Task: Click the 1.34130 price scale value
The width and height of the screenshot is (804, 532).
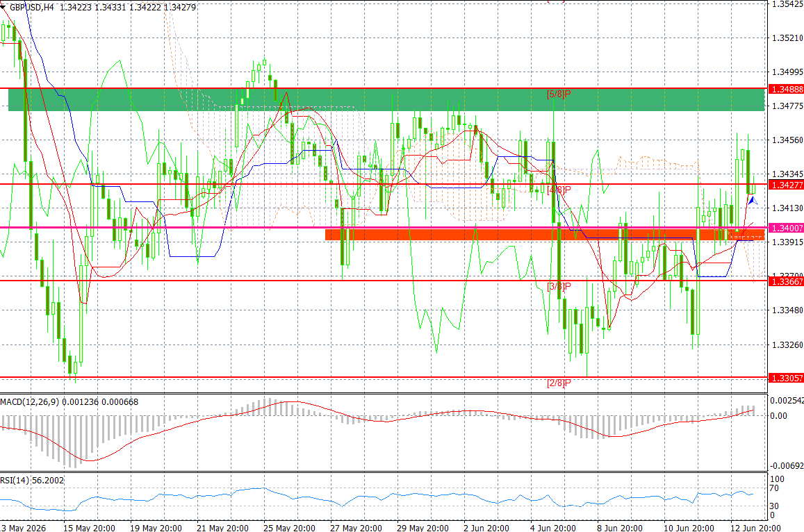Action: [x=787, y=208]
